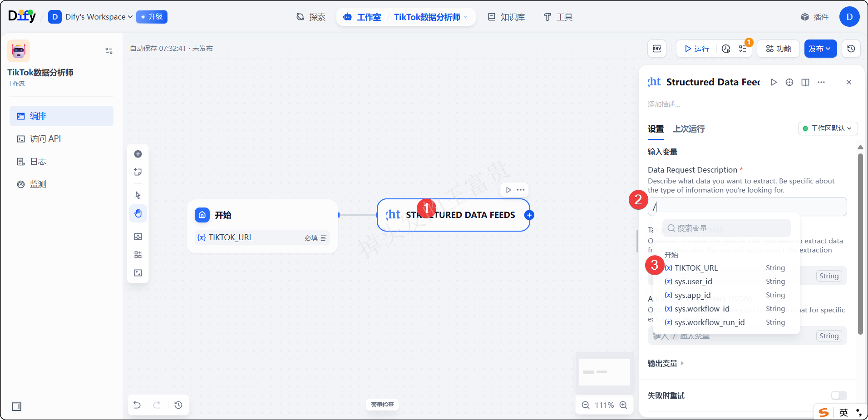Open help book icon in panel
Image resolution: width=868 pixels, height=420 pixels.
coord(805,82)
